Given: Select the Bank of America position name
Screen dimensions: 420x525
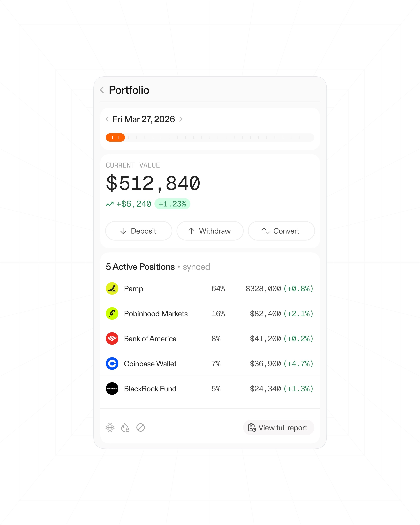Looking at the screenshot, I should coord(150,339).
